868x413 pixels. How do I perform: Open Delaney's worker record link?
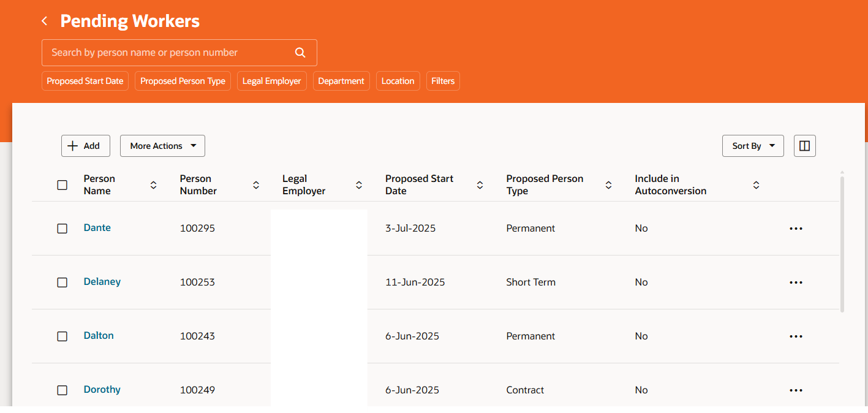click(x=102, y=282)
